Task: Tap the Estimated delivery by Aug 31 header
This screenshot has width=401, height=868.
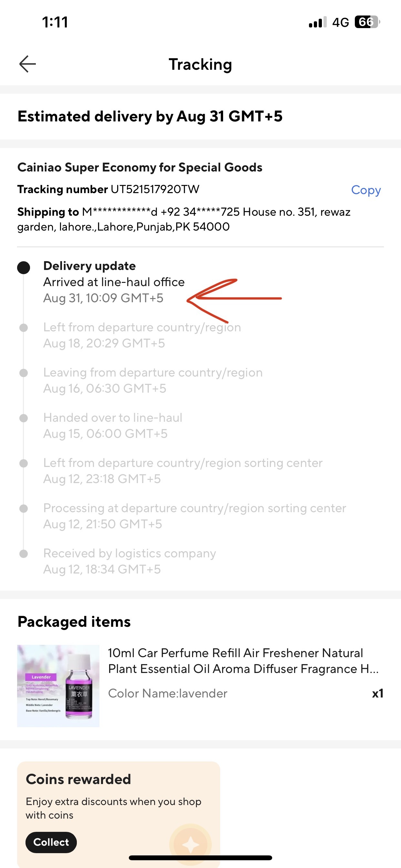Action: pos(150,116)
